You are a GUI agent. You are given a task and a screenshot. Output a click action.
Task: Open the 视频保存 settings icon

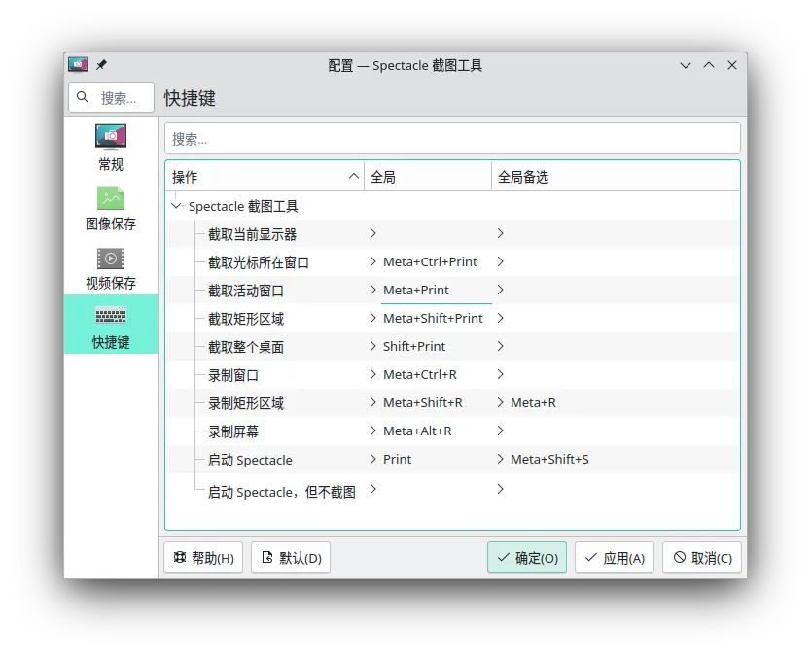point(110,259)
